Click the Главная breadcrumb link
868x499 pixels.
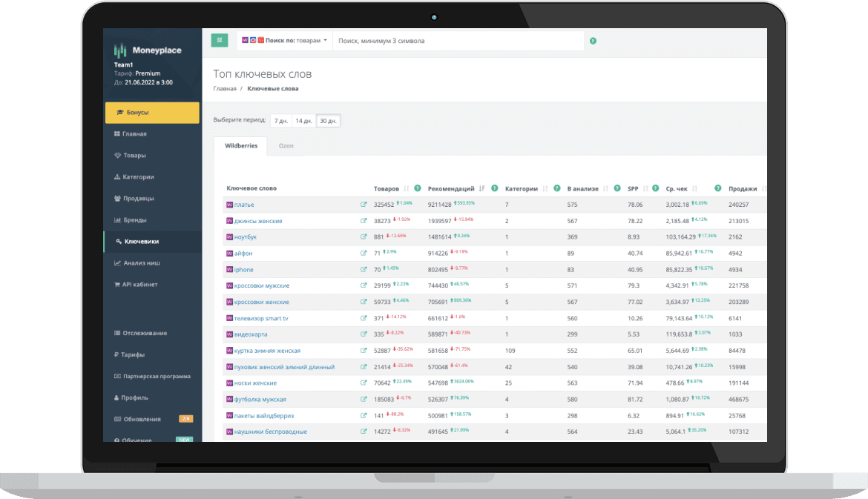pyautogui.click(x=225, y=88)
